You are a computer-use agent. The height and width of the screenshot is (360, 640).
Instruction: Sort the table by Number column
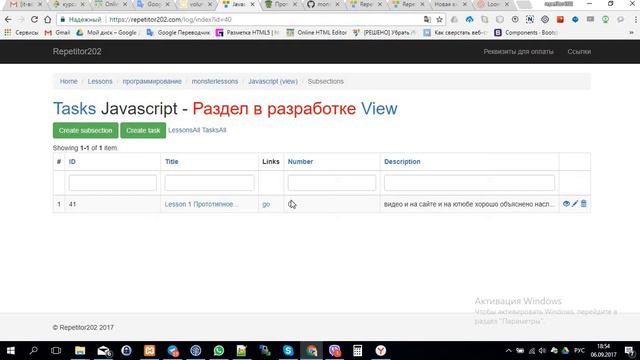click(300, 162)
